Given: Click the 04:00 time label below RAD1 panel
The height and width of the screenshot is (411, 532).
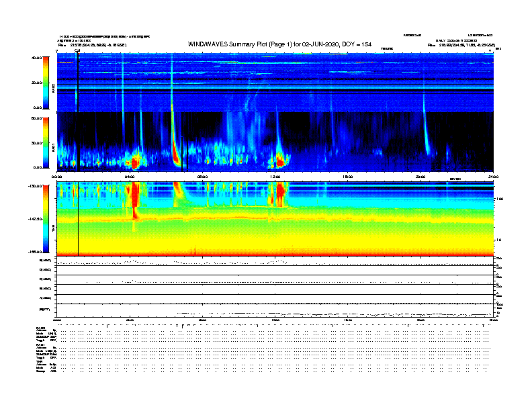Looking at the screenshot, I should 130,177.
